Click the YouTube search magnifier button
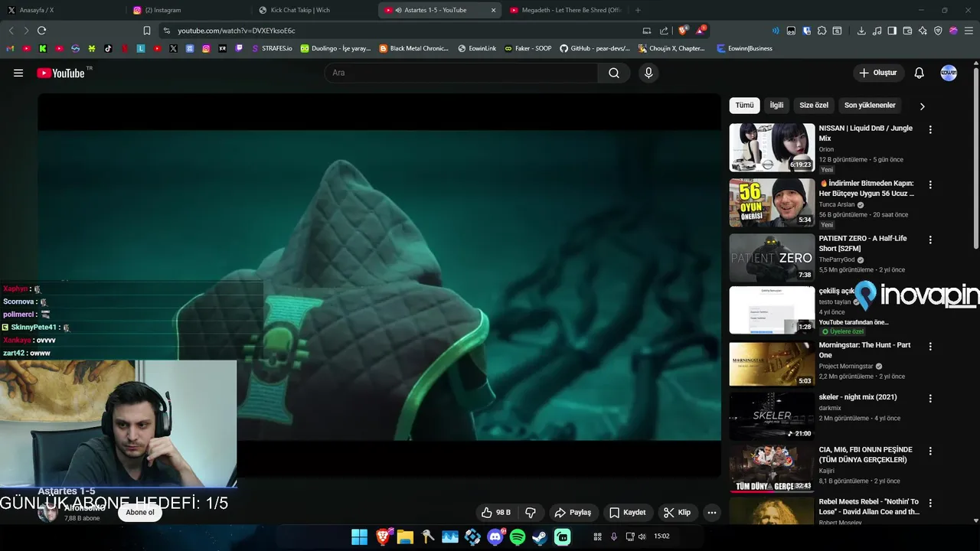The width and height of the screenshot is (980, 551). point(614,73)
